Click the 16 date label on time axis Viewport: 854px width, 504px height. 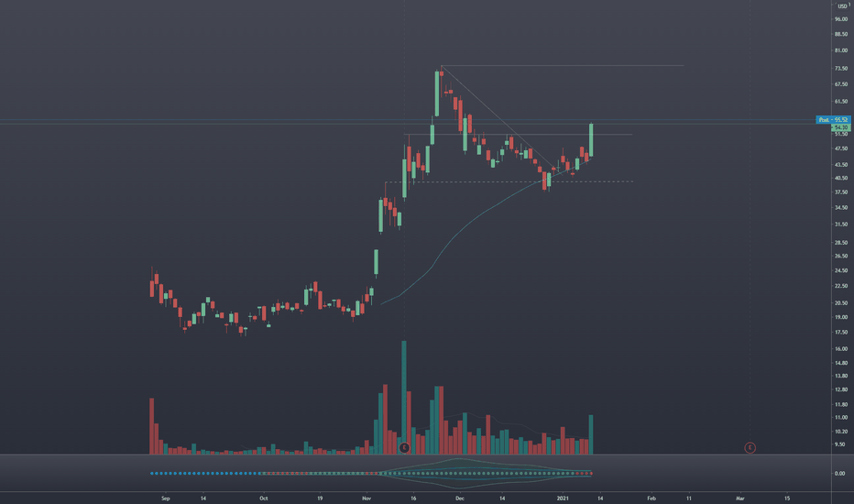pos(413,498)
